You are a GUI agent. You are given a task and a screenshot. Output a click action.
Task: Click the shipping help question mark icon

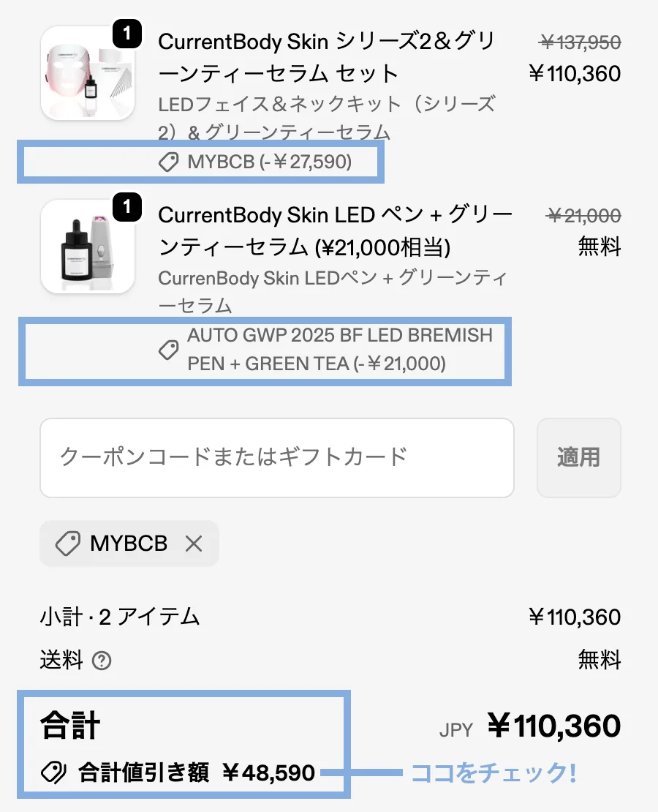(102, 661)
